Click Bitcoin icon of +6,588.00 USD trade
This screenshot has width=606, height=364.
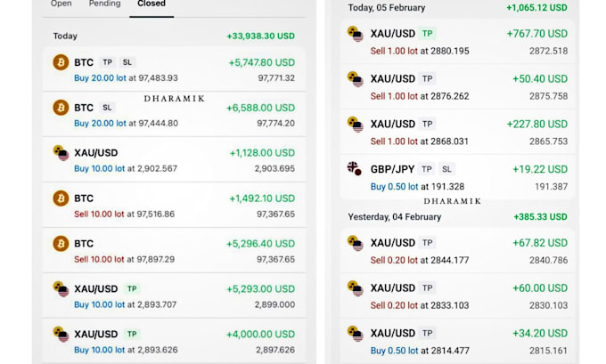(x=61, y=108)
